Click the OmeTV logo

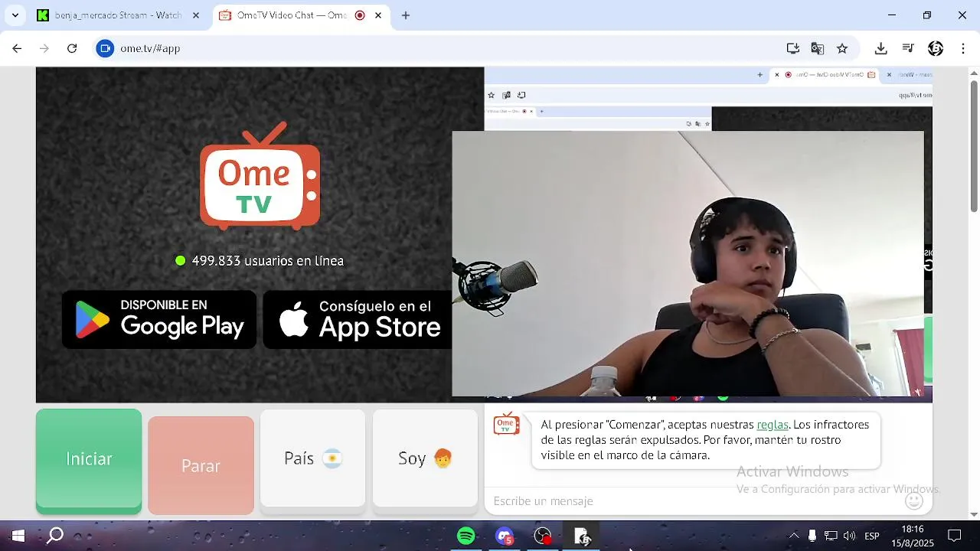coord(260,176)
